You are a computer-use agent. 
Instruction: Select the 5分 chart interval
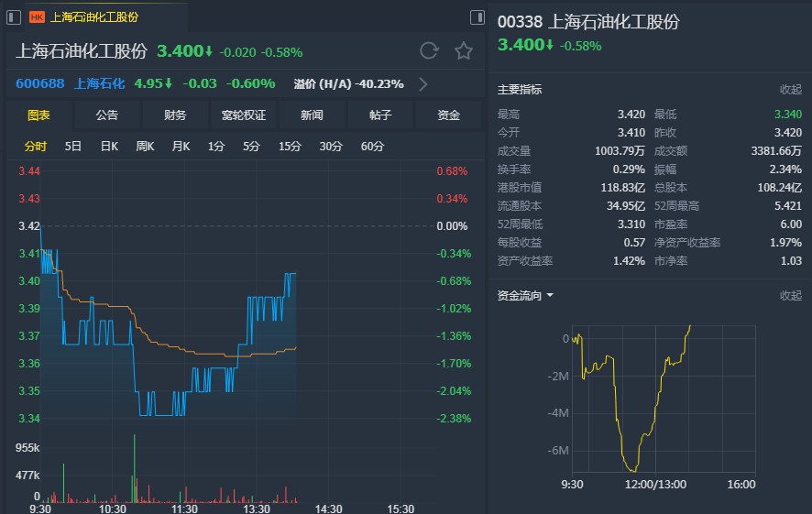[251, 147]
